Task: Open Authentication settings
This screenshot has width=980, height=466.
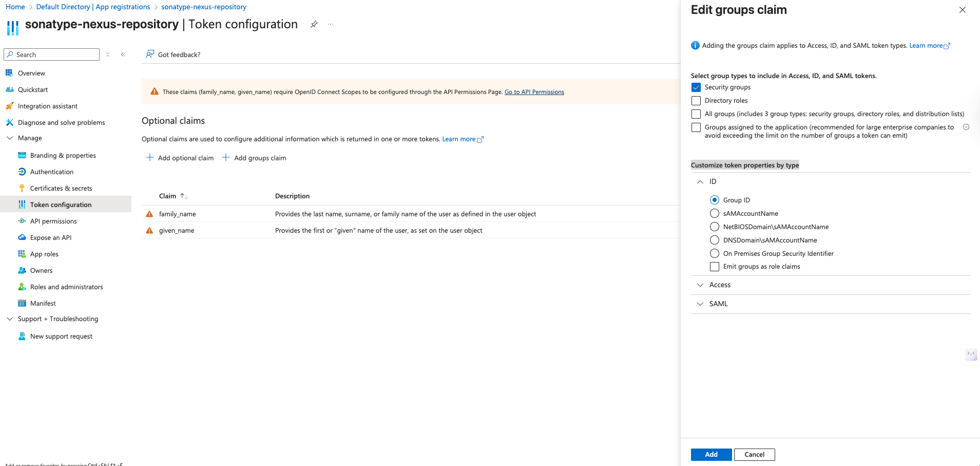Action: [51, 172]
